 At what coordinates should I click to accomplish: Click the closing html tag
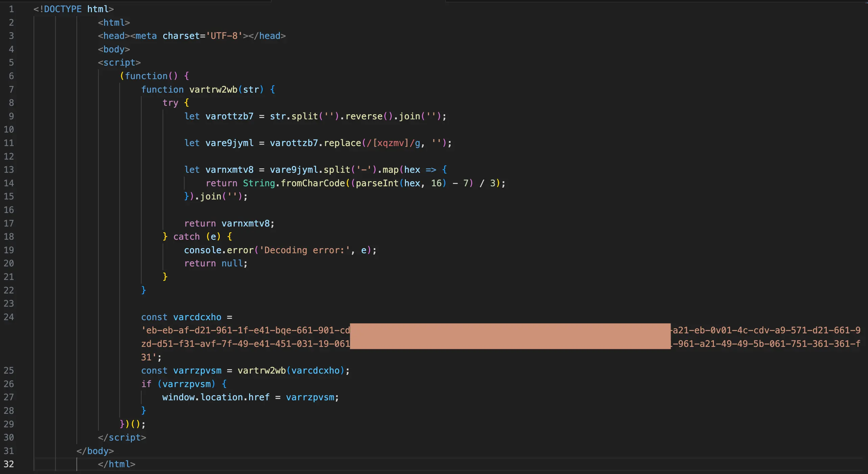tap(116, 464)
